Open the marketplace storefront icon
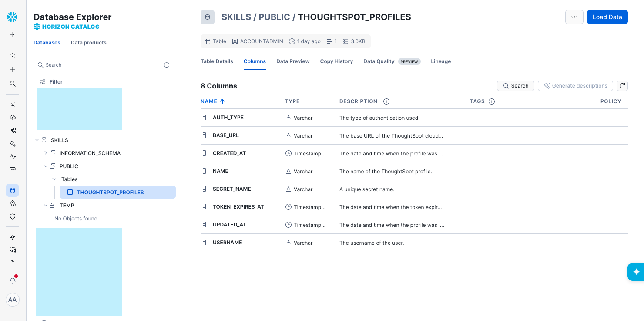 13,170
